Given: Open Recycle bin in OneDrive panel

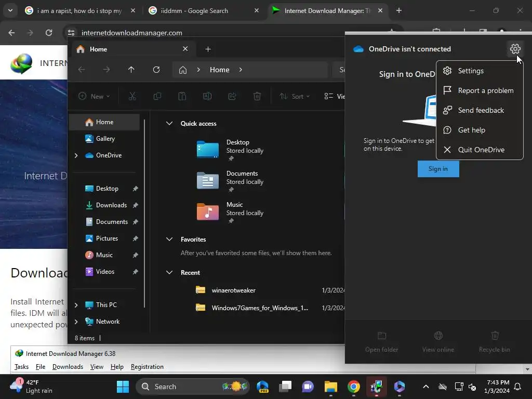Looking at the screenshot, I should pos(495,342).
